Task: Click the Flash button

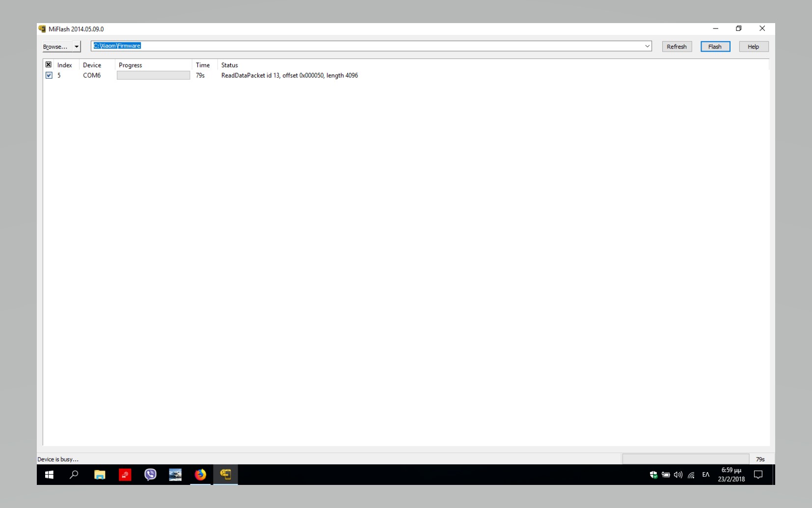Action: tap(715, 47)
